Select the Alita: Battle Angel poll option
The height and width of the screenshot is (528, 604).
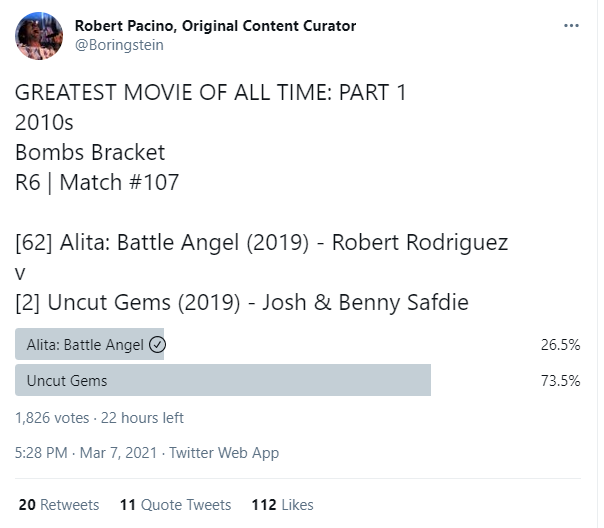[86, 345]
